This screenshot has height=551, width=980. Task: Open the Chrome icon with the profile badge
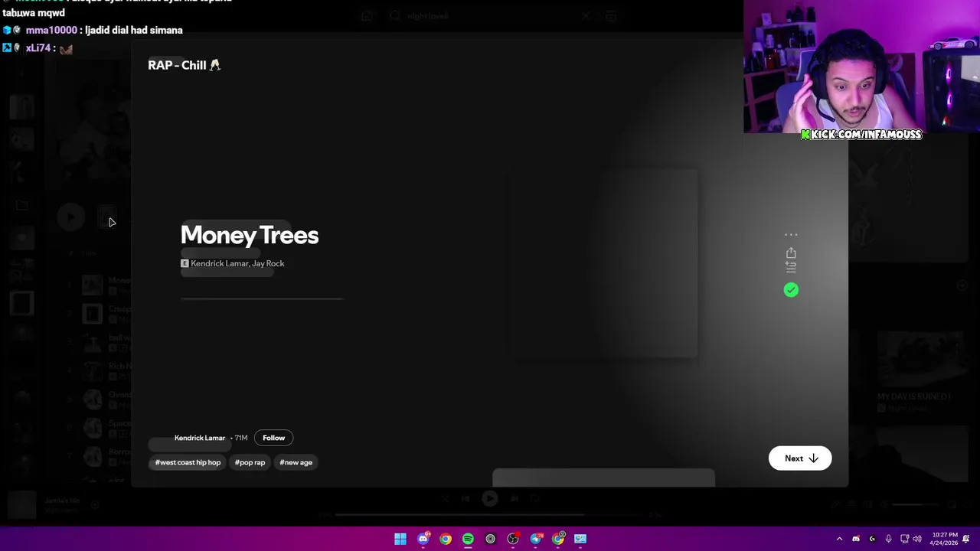[x=558, y=539]
